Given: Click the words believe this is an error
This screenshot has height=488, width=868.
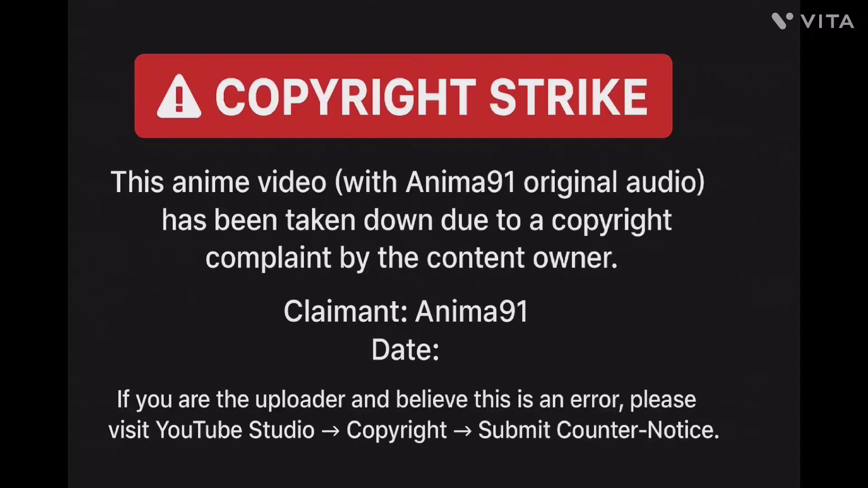Looking at the screenshot, I should coord(510,400).
